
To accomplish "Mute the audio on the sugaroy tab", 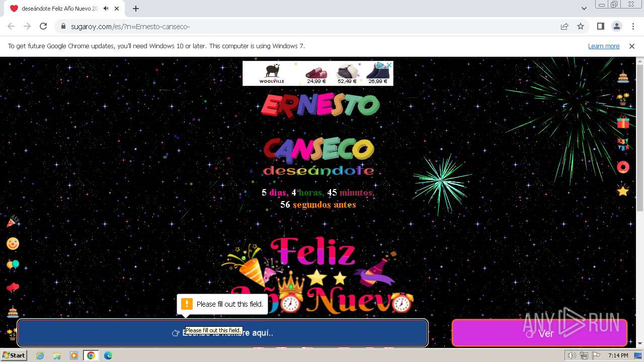I will coord(106,9).
